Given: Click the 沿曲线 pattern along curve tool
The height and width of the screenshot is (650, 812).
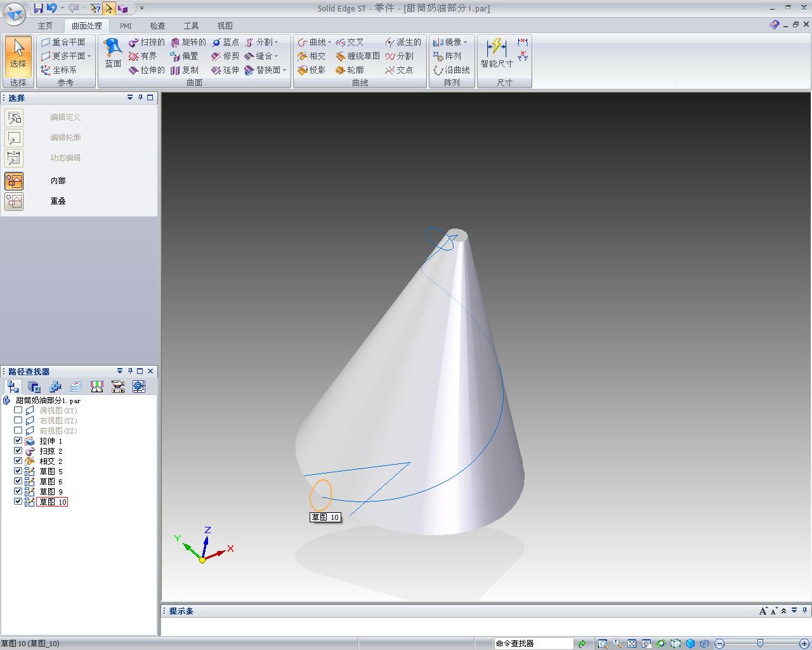Looking at the screenshot, I should pyautogui.click(x=452, y=70).
